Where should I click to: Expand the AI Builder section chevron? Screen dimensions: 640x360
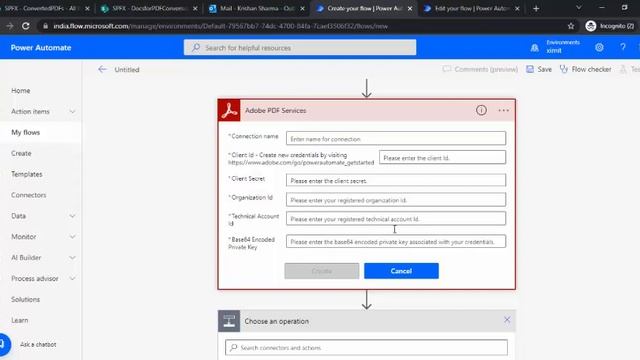pyautogui.click(x=72, y=258)
